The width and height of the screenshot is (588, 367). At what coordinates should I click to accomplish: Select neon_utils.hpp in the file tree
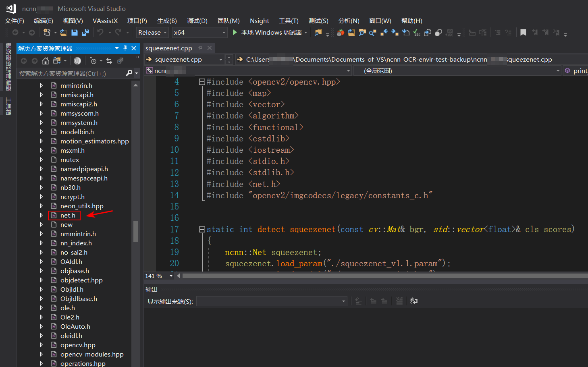point(82,206)
